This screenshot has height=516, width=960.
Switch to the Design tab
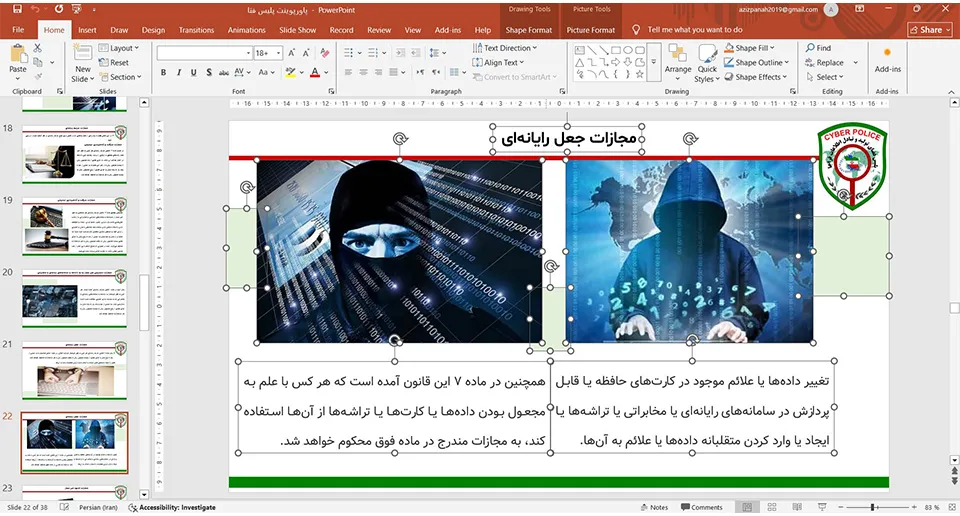[153, 29]
